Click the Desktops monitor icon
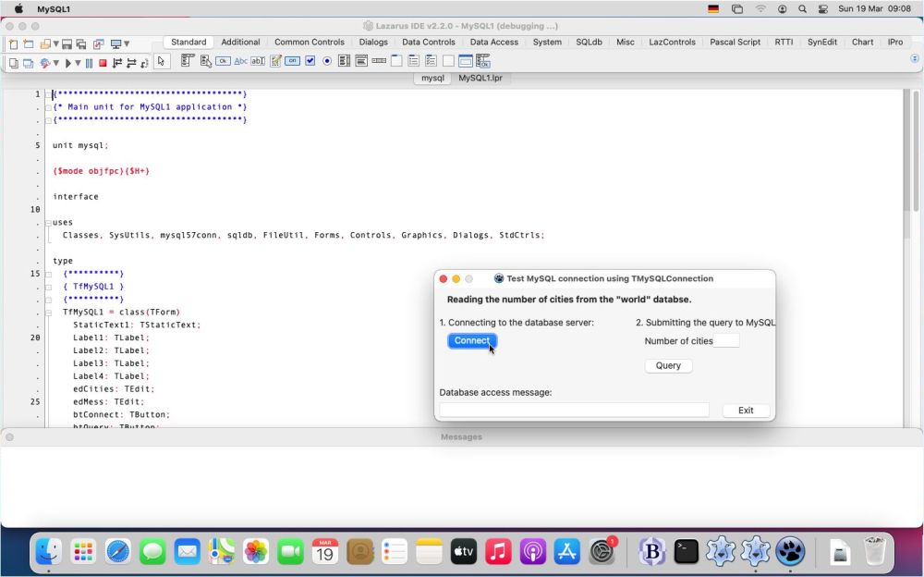Viewport: 924px width, 577px height. pos(116,44)
